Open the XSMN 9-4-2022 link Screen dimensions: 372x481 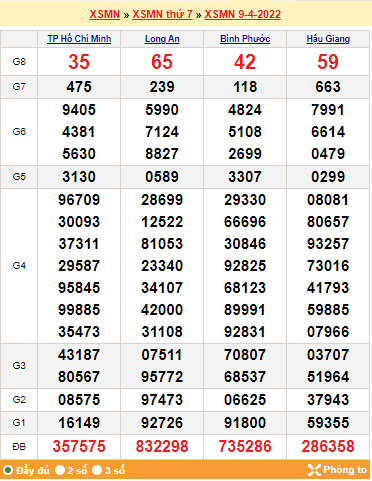pyautogui.click(x=243, y=14)
